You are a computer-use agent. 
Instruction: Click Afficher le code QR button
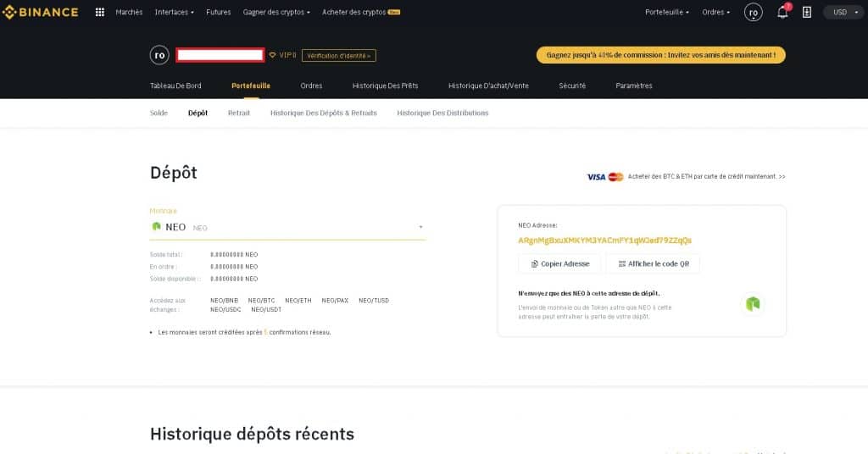[654, 263]
